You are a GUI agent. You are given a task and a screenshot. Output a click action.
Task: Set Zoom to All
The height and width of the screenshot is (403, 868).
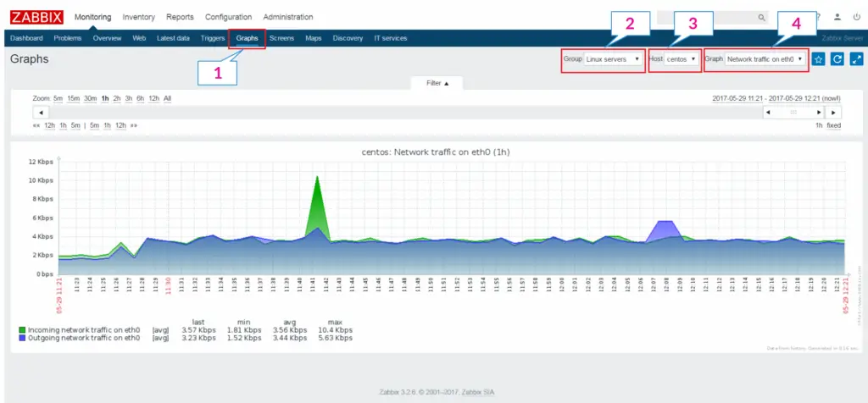[x=167, y=98]
